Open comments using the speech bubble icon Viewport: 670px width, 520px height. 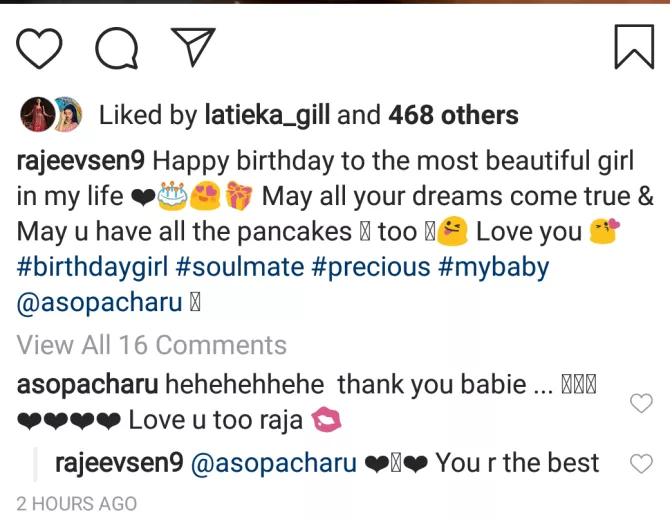point(116,47)
